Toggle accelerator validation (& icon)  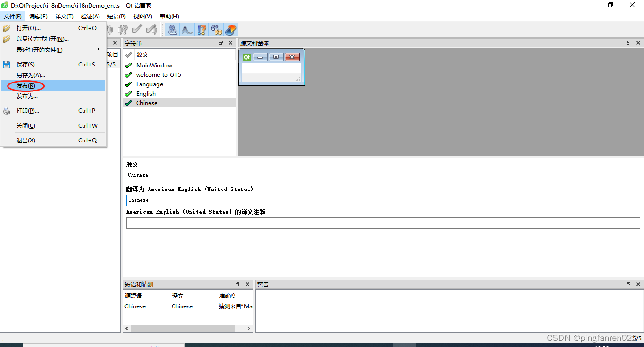point(173,30)
